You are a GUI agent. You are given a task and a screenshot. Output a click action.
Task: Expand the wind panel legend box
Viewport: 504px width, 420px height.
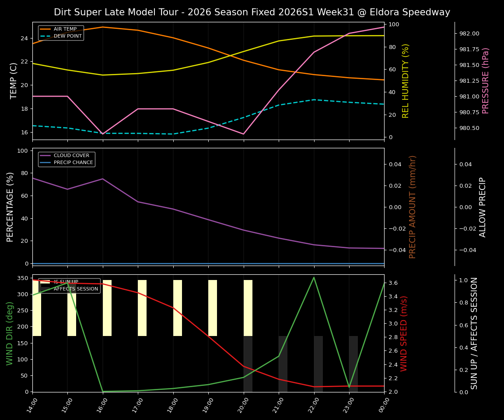[69, 285]
